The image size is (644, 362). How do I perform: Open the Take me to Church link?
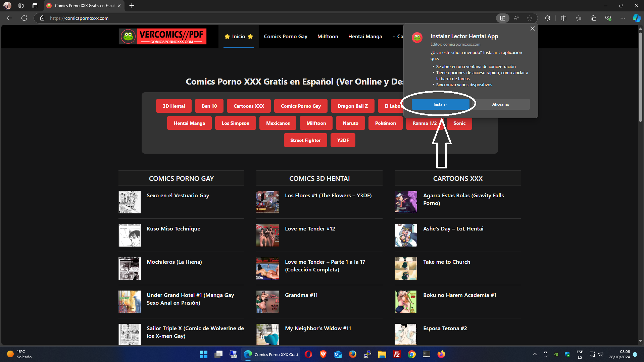click(x=447, y=262)
